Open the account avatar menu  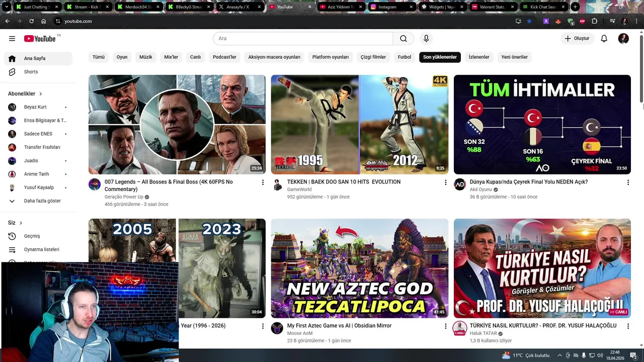(623, 39)
